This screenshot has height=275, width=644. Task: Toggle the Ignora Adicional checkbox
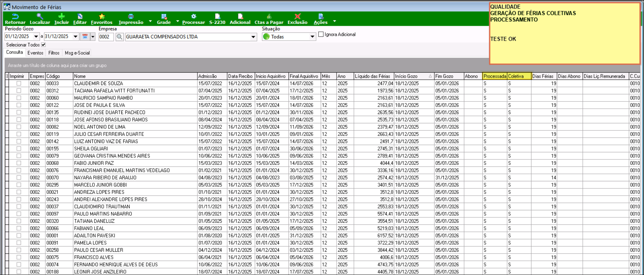click(x=321, y=34)
